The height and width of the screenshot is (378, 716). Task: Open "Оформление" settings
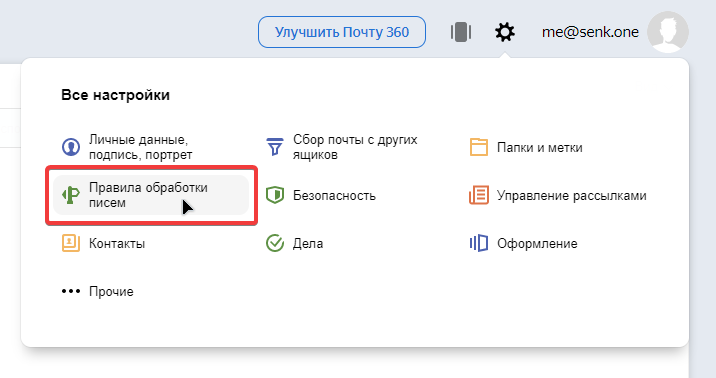[x=537, y=243]
